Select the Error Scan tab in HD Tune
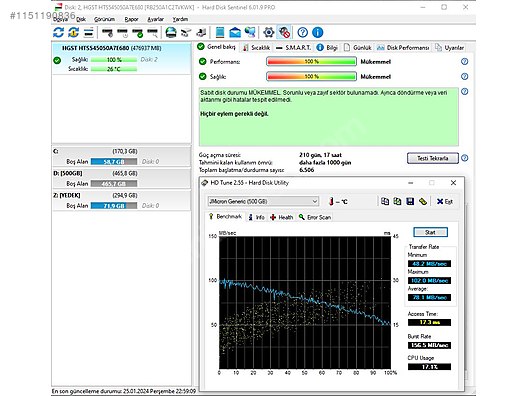This screenshot has height=396, width=528. pos(315,217)
